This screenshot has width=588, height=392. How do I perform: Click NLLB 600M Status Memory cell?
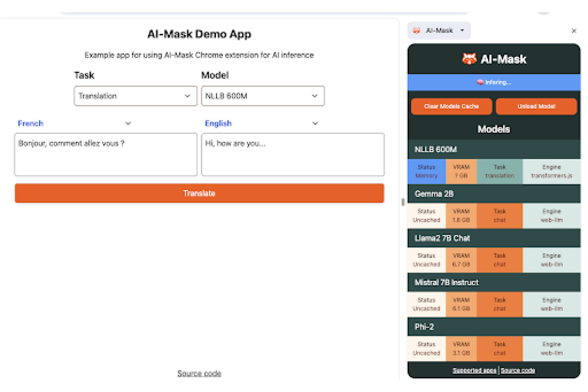point(426,171)
